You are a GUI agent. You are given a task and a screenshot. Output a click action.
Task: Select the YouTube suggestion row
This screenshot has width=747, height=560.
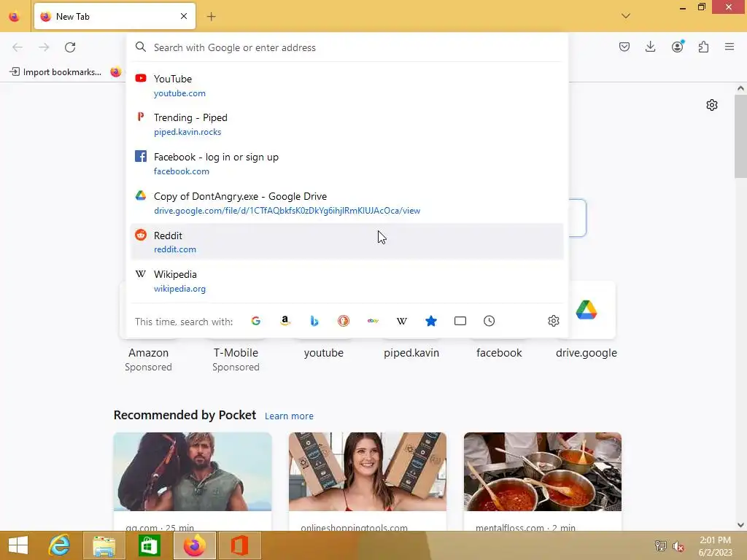click(347, 86)
